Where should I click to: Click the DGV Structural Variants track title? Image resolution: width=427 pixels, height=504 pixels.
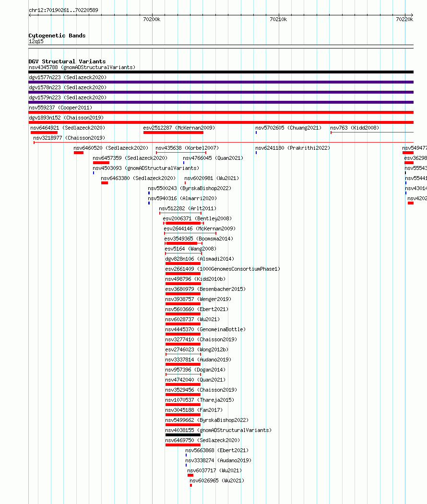click(x=67, y=61)
